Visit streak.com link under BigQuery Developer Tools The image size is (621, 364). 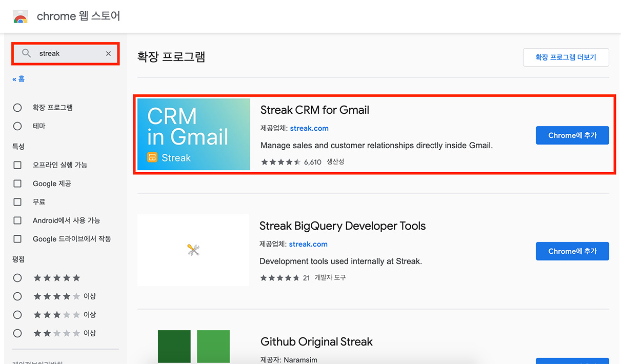click(308, 244)
